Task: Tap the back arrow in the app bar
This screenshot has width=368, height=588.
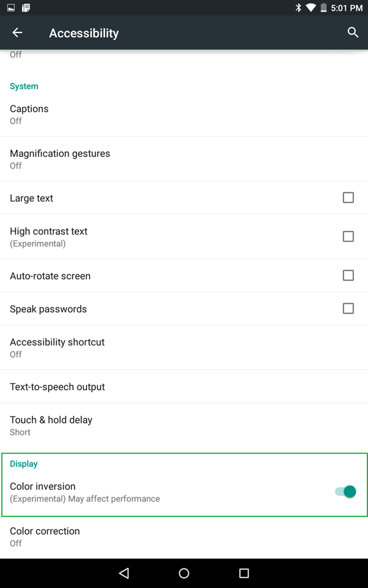Action: coord(17,32)
